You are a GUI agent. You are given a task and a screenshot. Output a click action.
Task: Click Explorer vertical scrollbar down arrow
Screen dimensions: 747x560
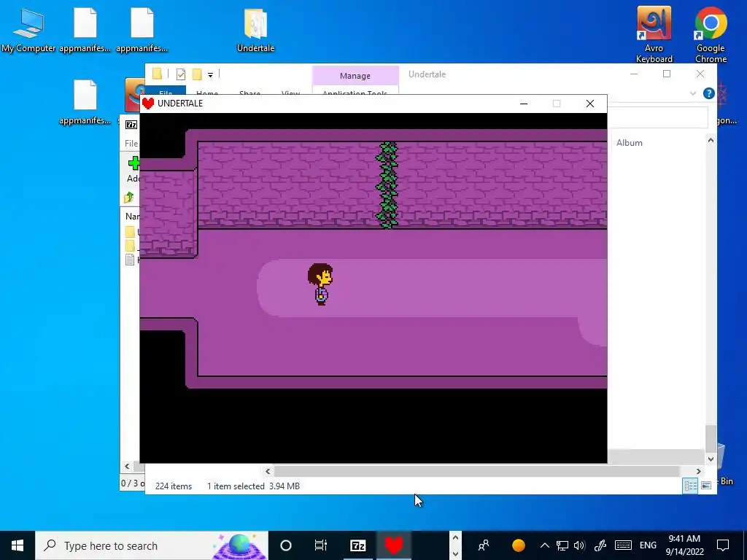click(711, 459)
